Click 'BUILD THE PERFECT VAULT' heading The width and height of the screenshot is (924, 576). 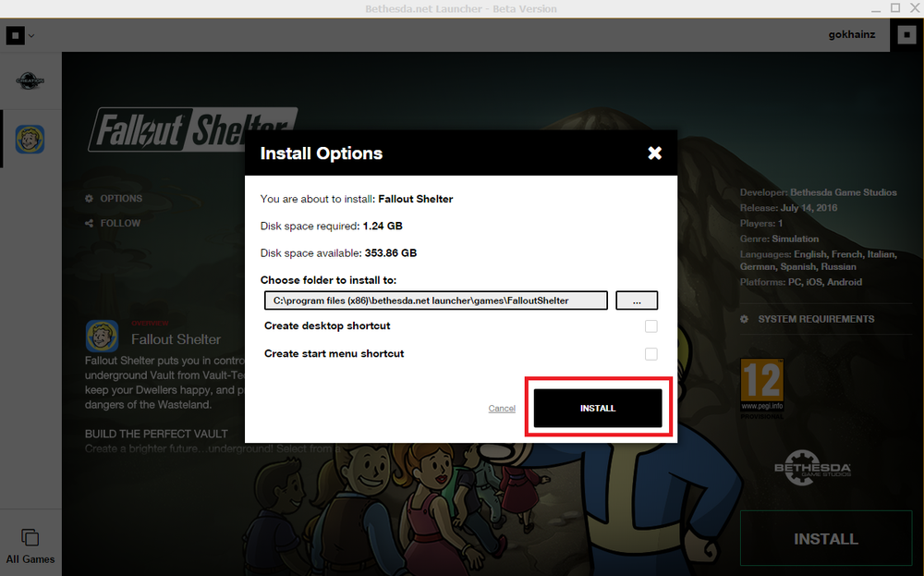coord(156,434)
